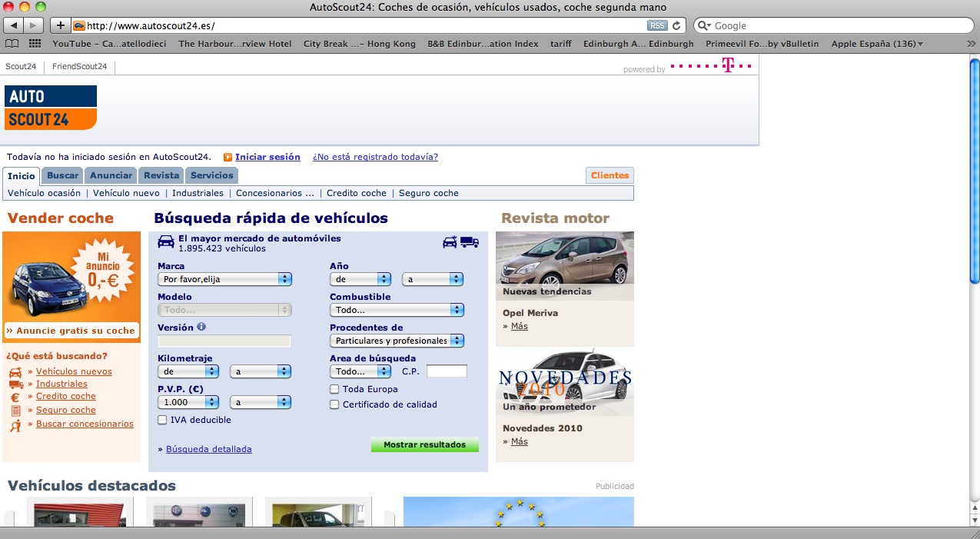The image size is (980, 539).
Task: Click the Iniciar sesión link
Action: point(267,157)
